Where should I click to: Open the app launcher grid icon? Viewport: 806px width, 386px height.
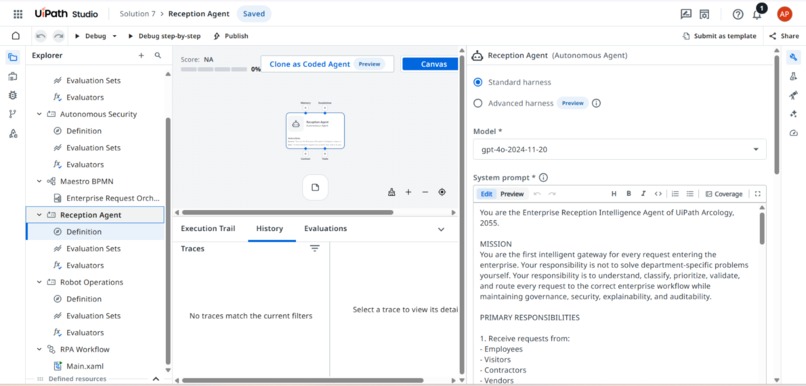tap(18, 14)
